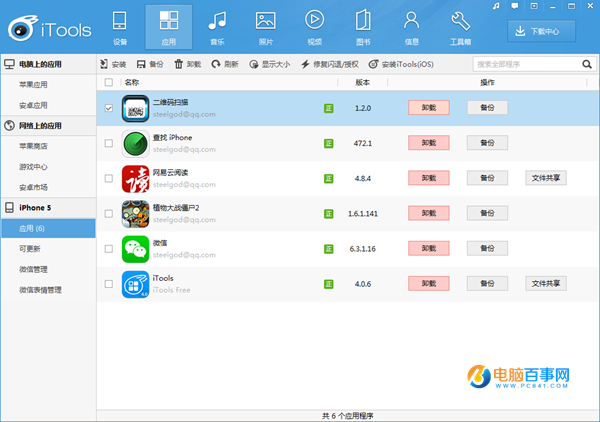The width and height of the screenshot is (600, 422).
Task: Open the 下载中心 download center
Action: 547,31
